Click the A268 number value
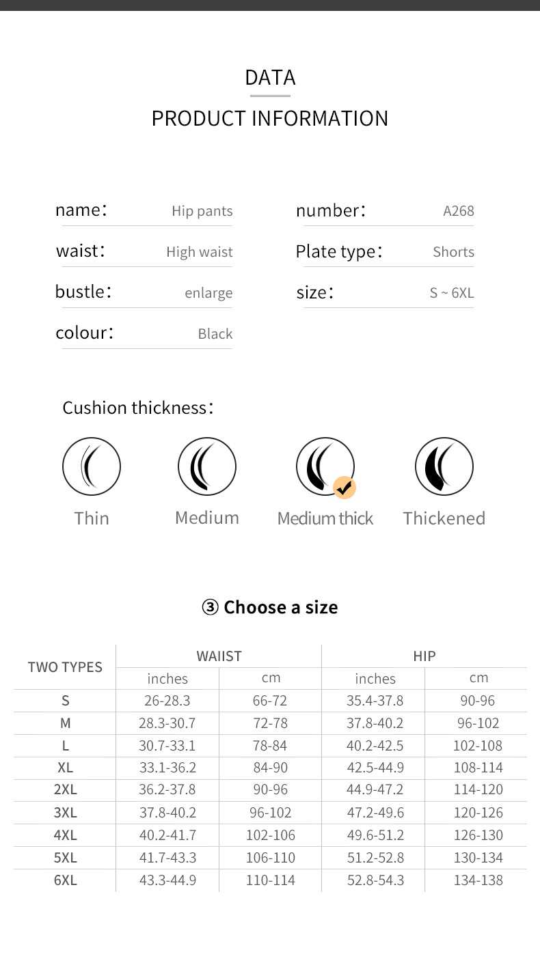540x980 pixels. click(x=459, y=211)
